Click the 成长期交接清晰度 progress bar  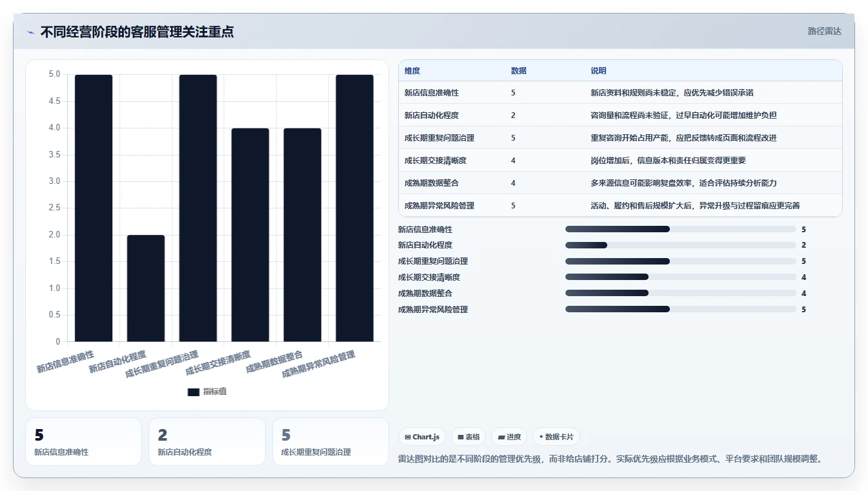(x=681, y=277)
